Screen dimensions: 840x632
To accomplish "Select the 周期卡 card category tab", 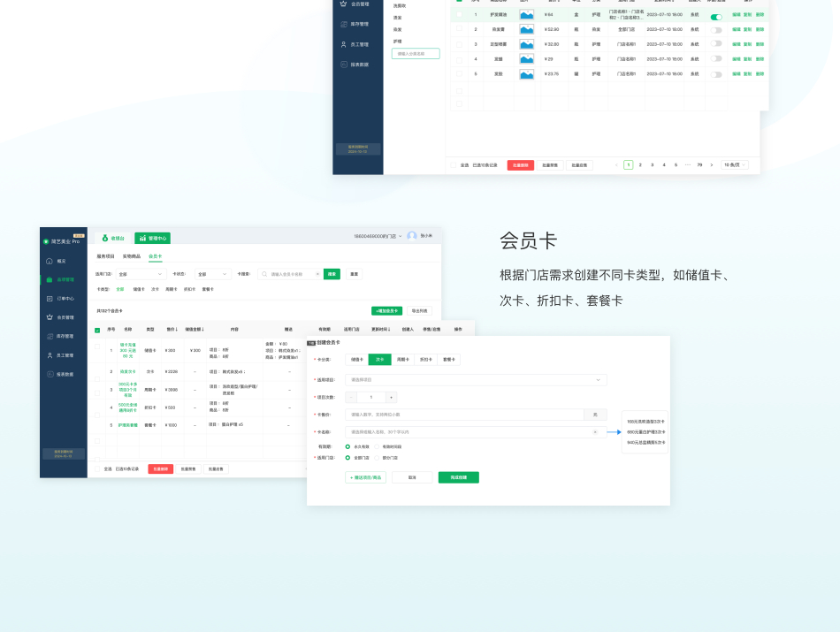I will tap(402, 360).
